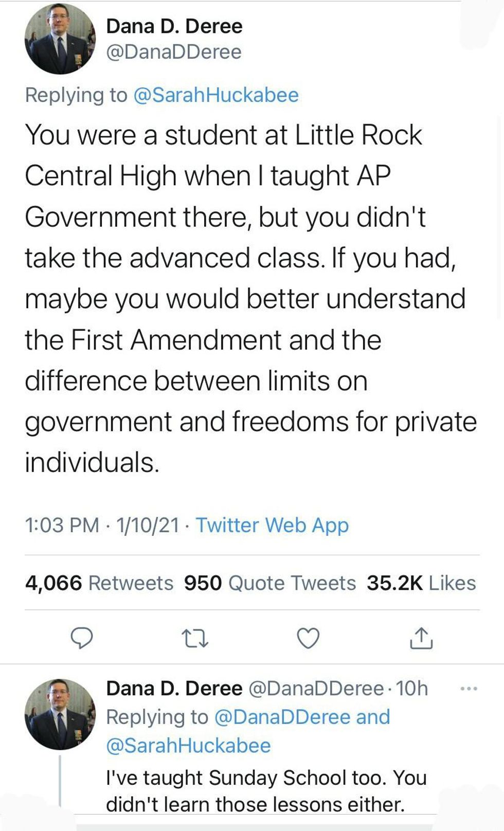Open the @DanaDDeree handle under the top name

(173, 52)
